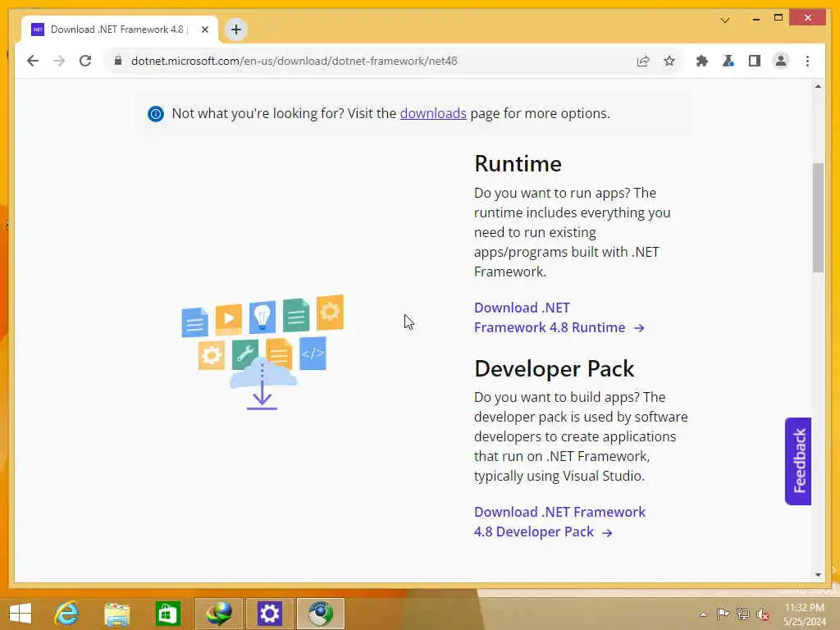Download .NET Framework 4.8 Runtime

(x=559, y=317)
